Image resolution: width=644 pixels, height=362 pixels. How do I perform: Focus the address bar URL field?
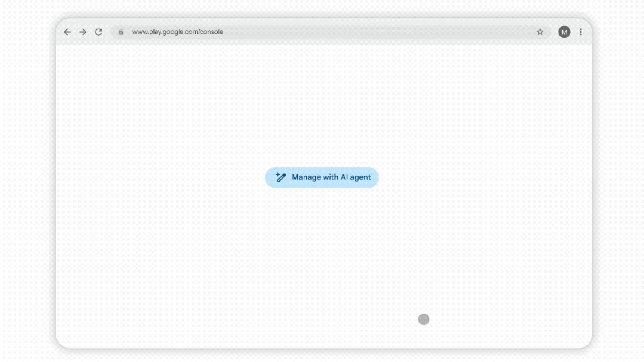pos(331,32)
